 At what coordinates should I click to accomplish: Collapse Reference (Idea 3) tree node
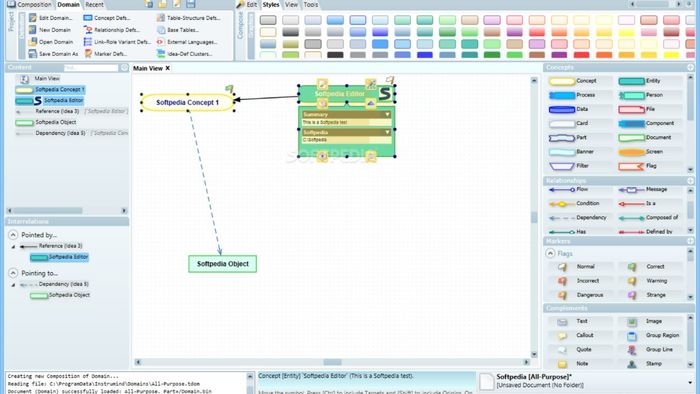pos(13,246)
